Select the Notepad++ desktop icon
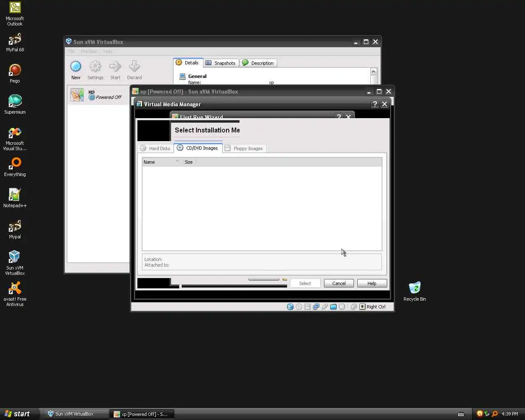 coord(15,198)
